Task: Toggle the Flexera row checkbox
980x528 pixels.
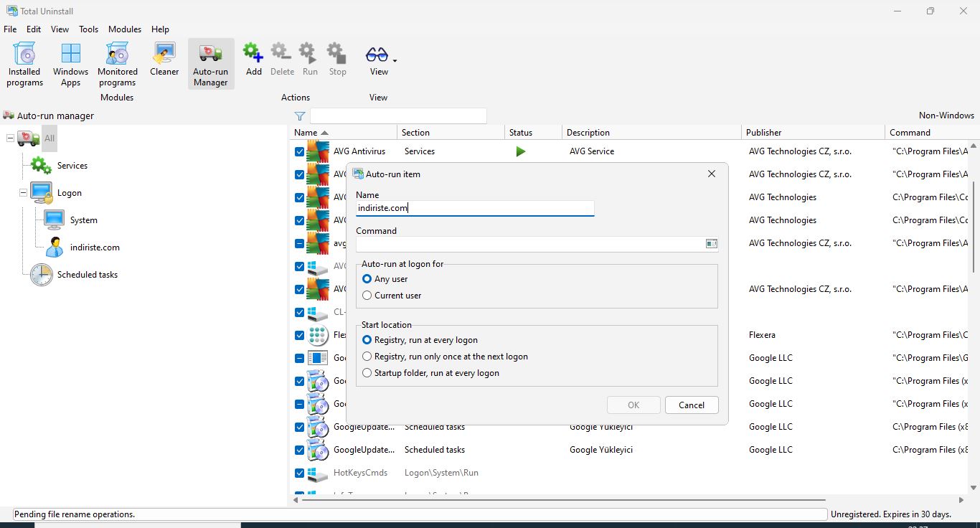Action: pyautogui.click(x=299, y=335)
